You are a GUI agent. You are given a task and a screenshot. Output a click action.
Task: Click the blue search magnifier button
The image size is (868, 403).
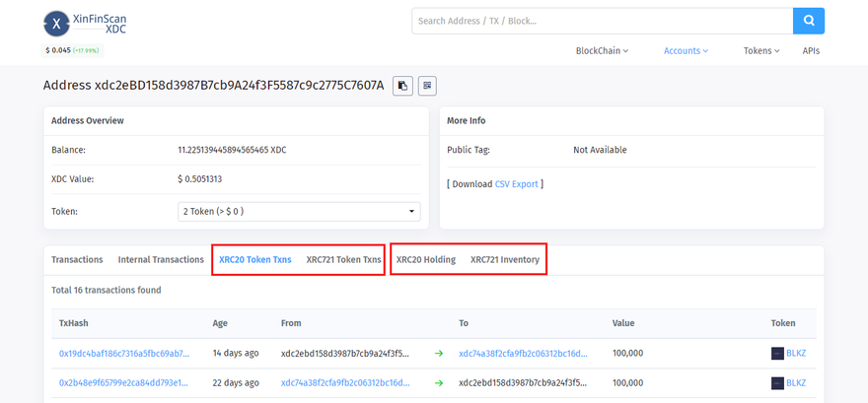[808, 21]
